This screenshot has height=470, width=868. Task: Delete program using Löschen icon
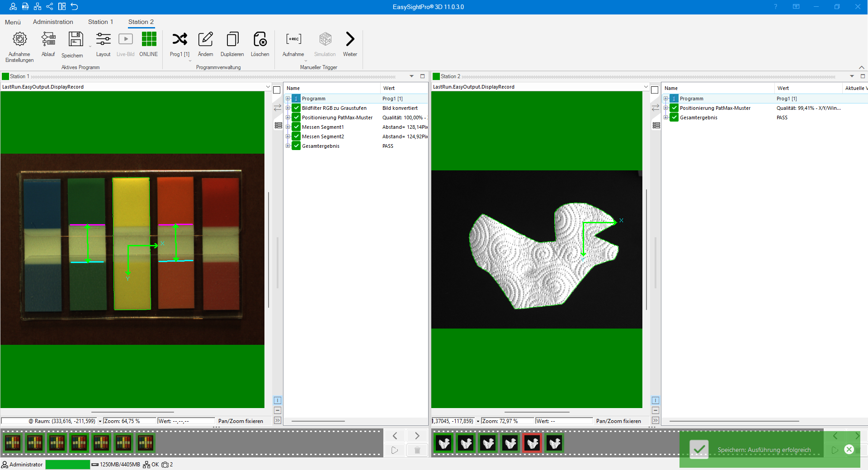260,40
